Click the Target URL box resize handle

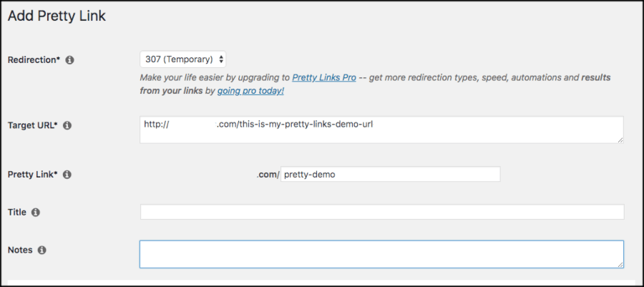coord(620,140)
